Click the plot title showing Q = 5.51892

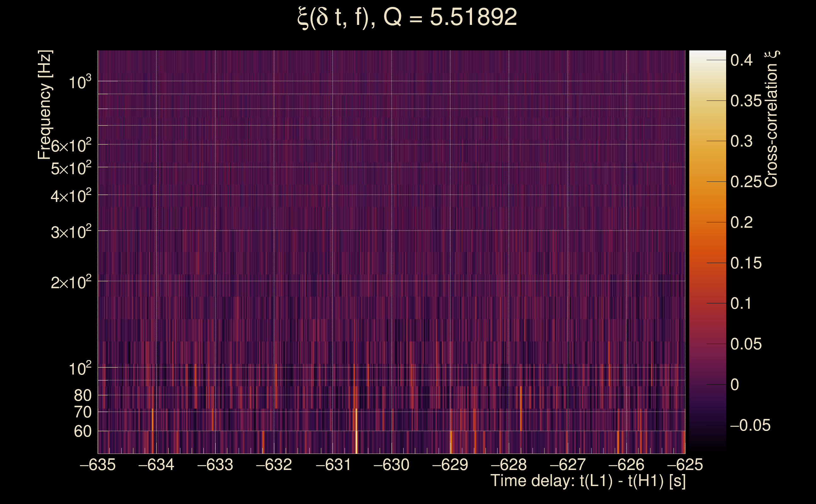pos(408,18)
